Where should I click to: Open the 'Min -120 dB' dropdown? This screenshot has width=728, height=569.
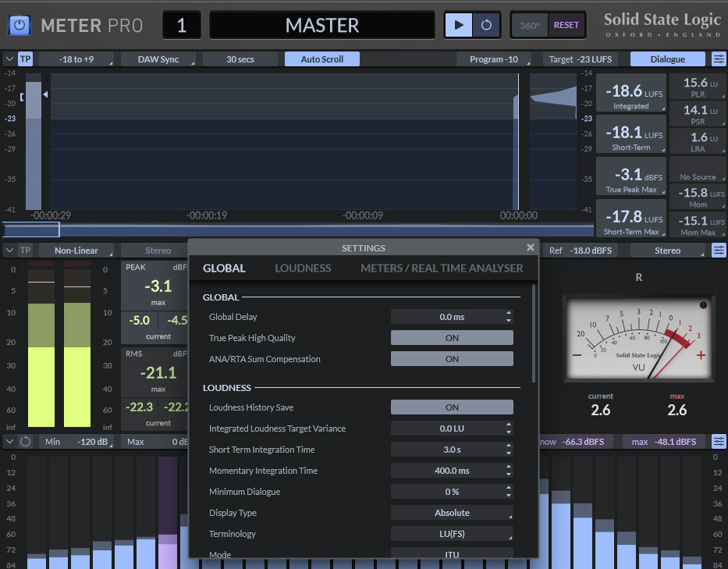pyautogui.click(x=76, y=442)
